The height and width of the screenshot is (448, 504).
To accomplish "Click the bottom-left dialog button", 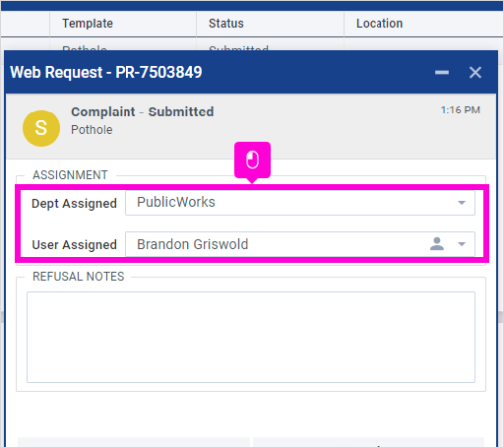I will 134,442.
